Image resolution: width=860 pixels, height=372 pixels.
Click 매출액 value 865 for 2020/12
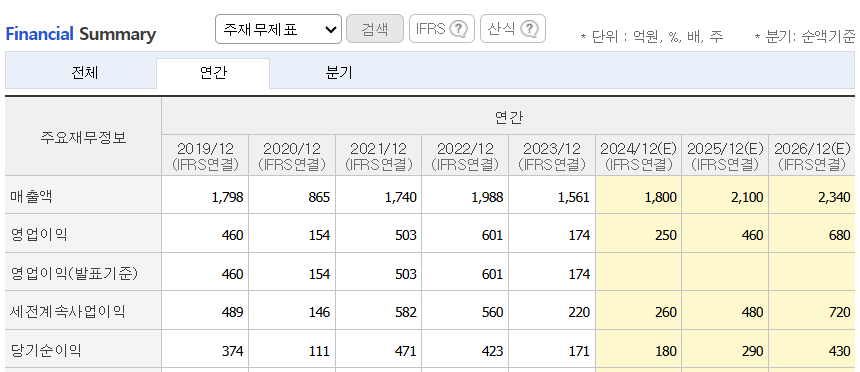(319, 197)
